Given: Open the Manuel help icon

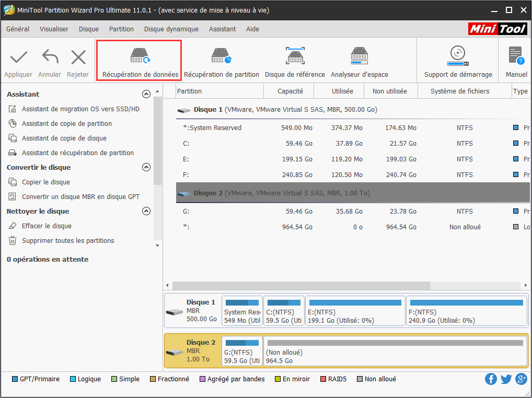Looking at the screenshot, I should tap(516, 55).
